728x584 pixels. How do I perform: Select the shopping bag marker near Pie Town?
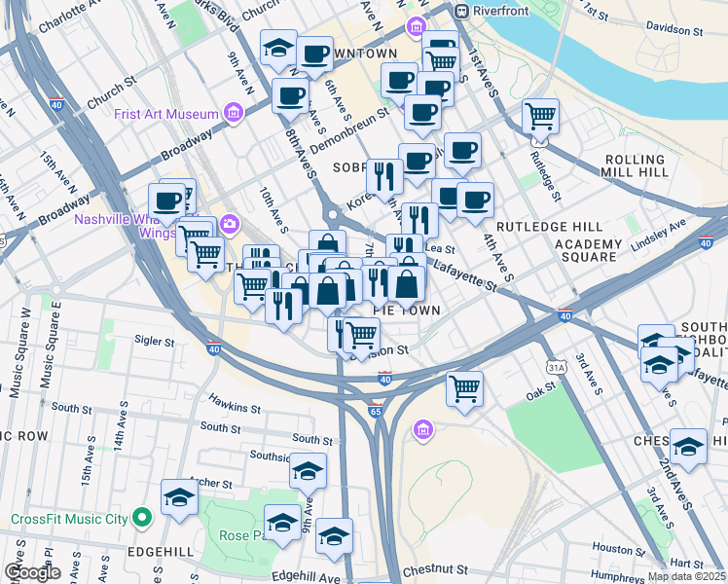[406, 285]
